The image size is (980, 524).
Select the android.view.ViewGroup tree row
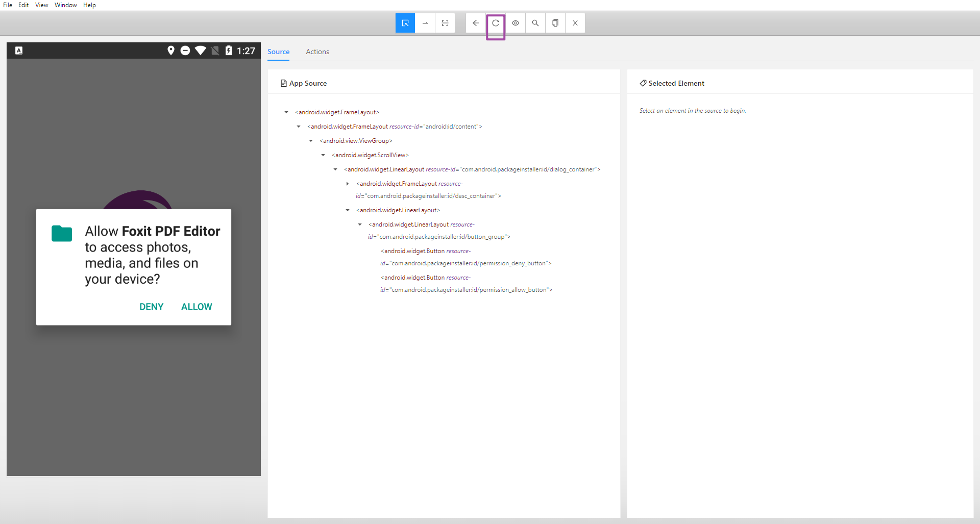[x=356, y=141]
